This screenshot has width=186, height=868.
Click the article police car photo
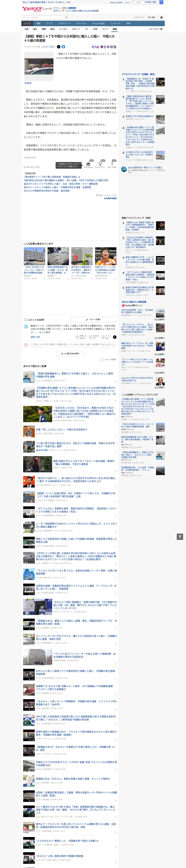pos(39,66)
